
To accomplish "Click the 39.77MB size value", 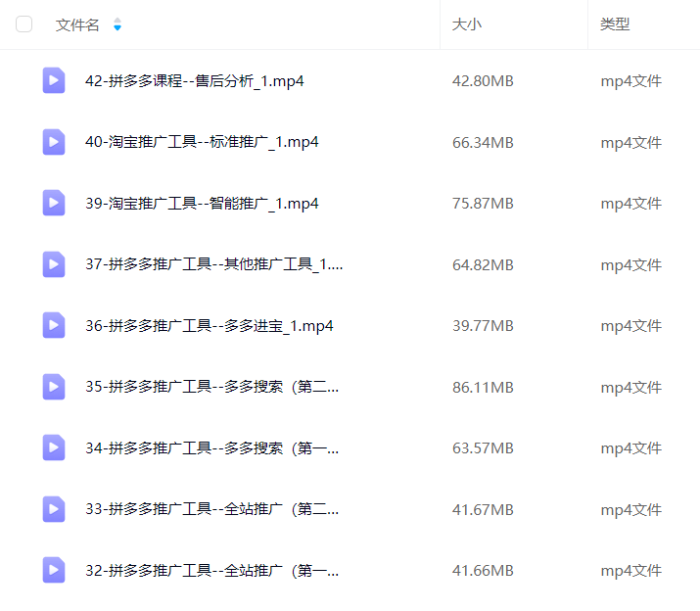I will 483,326.
